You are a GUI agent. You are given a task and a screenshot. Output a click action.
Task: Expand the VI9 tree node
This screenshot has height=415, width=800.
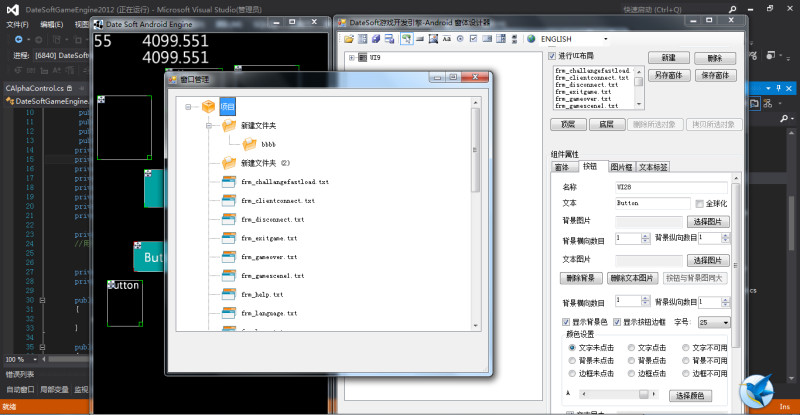[x=352, y=58]
